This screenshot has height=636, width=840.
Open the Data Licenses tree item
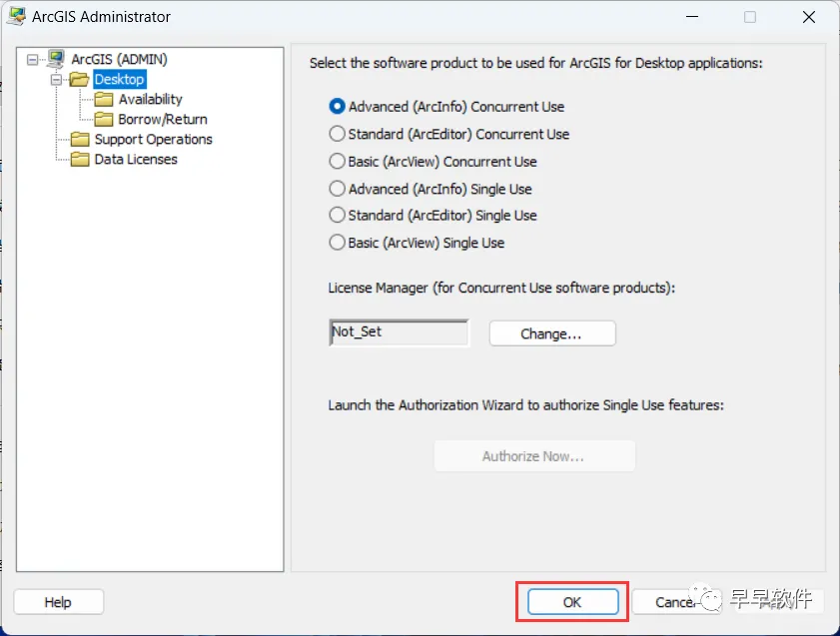pyautogui.click(x=136, y=159)
